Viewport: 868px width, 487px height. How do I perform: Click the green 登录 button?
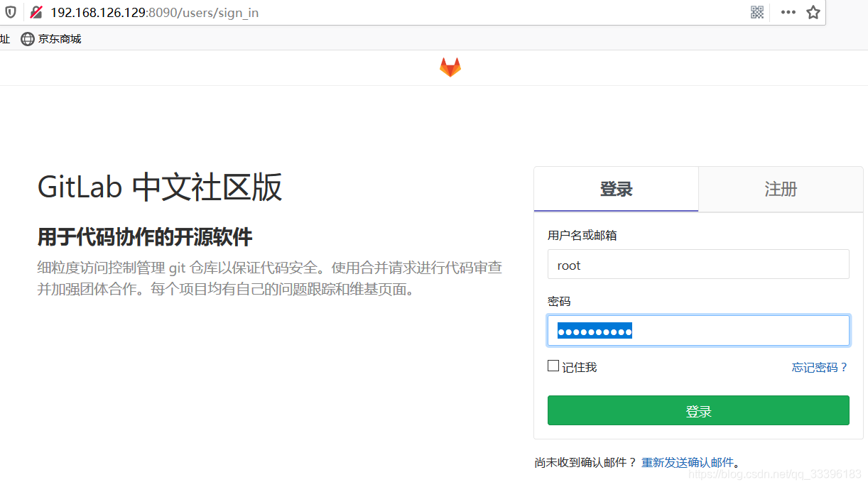(x=698, y=410)
